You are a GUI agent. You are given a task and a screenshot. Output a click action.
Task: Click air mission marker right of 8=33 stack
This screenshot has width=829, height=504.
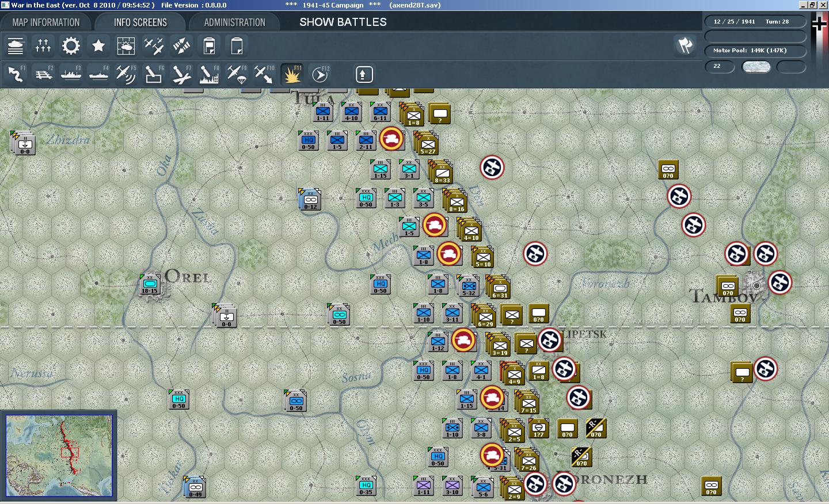[492, 167]
